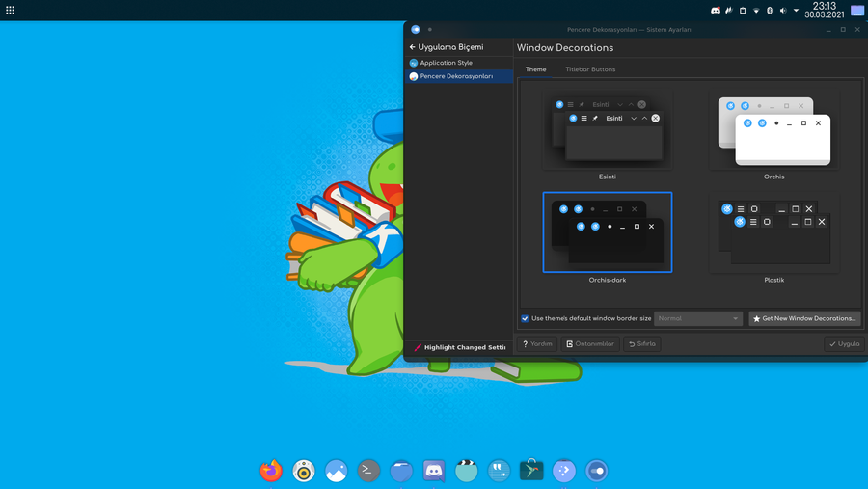Open the application launcher grid icon
This screenshot has height=489, width=868.
click(x=10, y=10)
